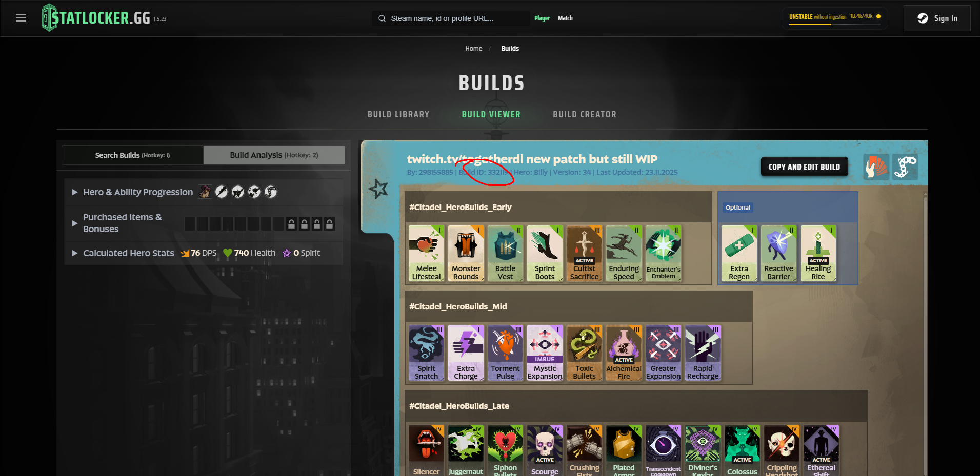Toggle search mode to Match

[565, 18]
